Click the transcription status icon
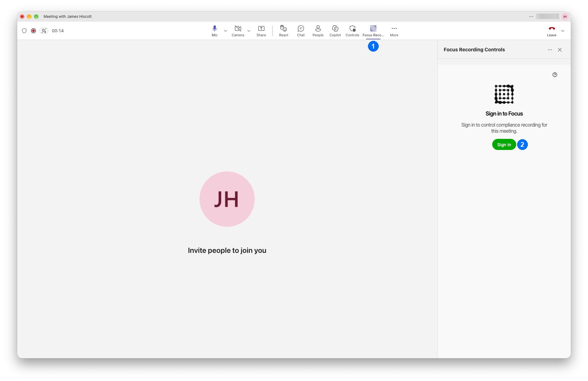This screenshot has width=588, height=381. [x=44, y=31]
